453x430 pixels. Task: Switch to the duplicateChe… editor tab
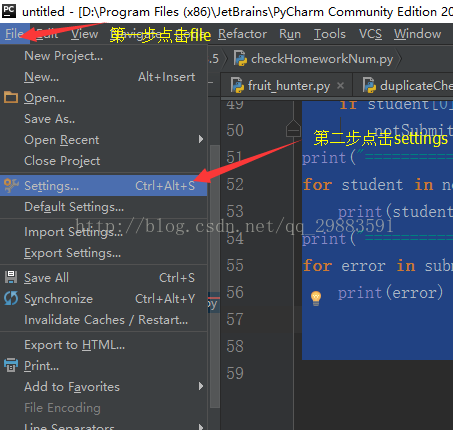[407, 86]
